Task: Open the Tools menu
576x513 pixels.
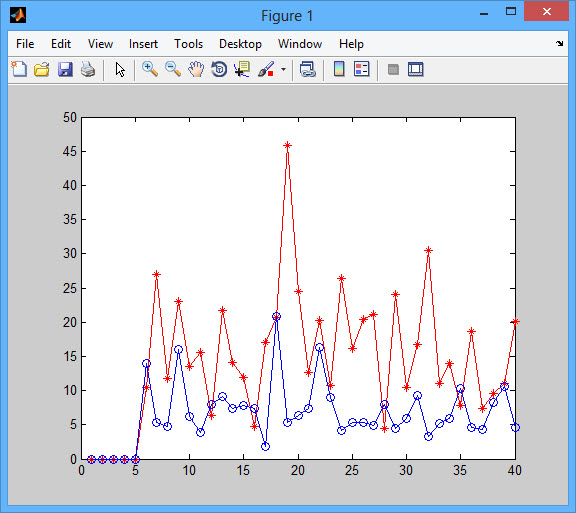Action: 188,44
